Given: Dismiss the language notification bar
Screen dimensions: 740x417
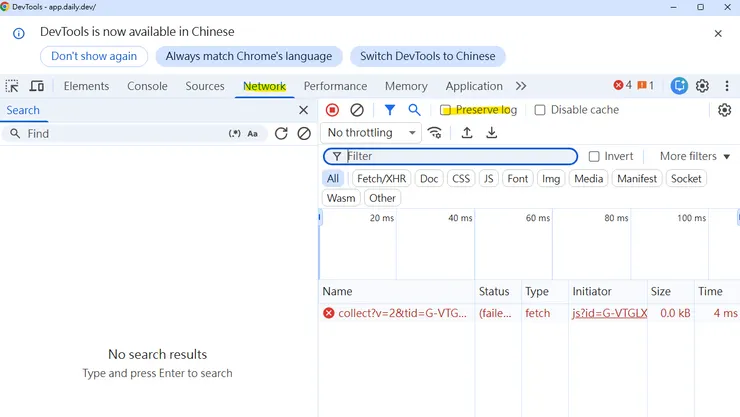Looking at the screenshot, I should (x=718, y=33).
